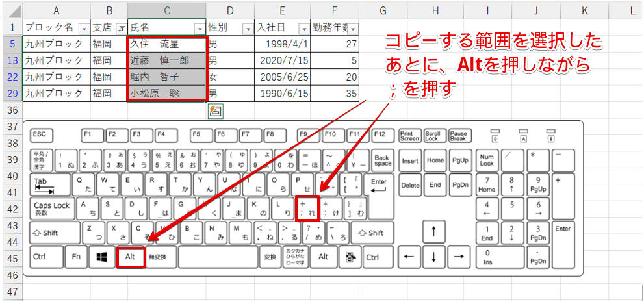Select column J header

point(535,11)
